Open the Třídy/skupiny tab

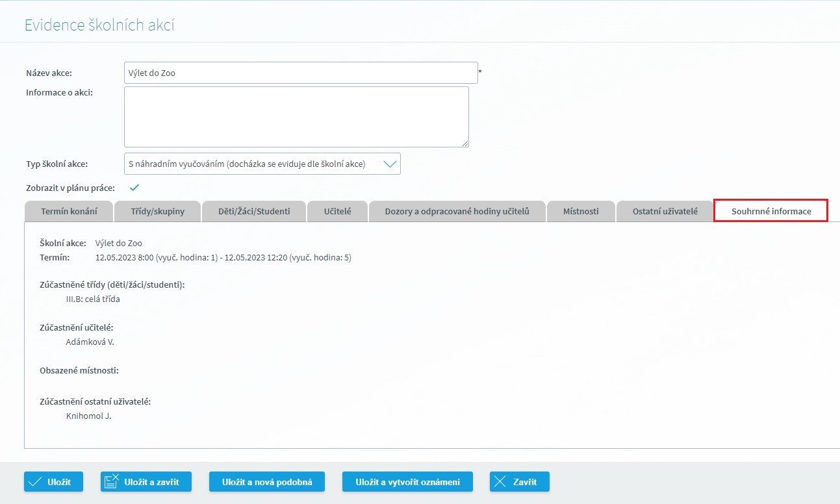click(x=157, y=211)
